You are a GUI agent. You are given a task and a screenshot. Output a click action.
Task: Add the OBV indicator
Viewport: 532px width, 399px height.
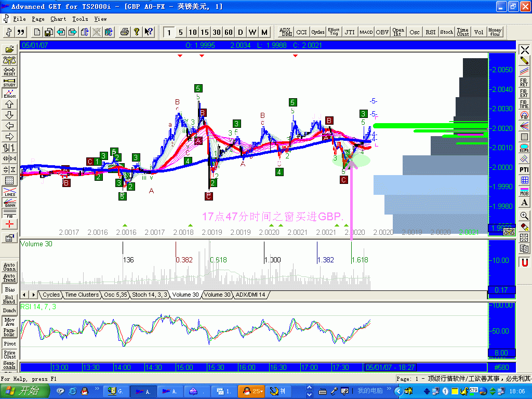pos(382,32)
